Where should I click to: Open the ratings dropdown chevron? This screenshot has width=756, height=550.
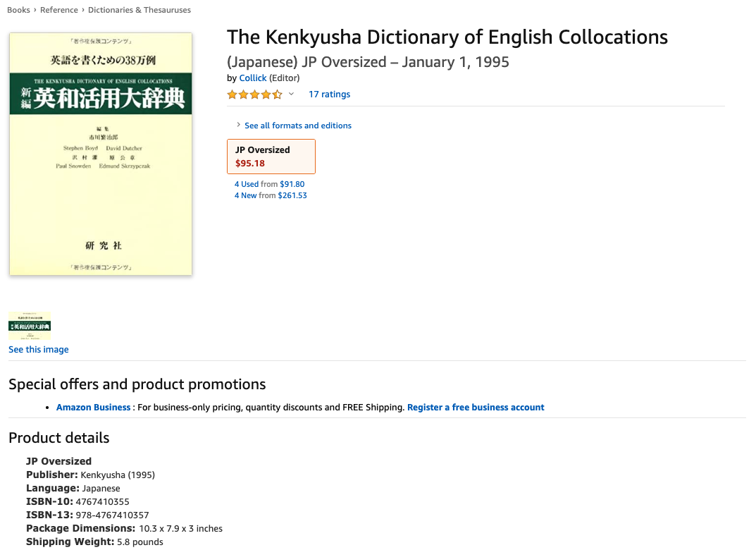coord(291,94)
